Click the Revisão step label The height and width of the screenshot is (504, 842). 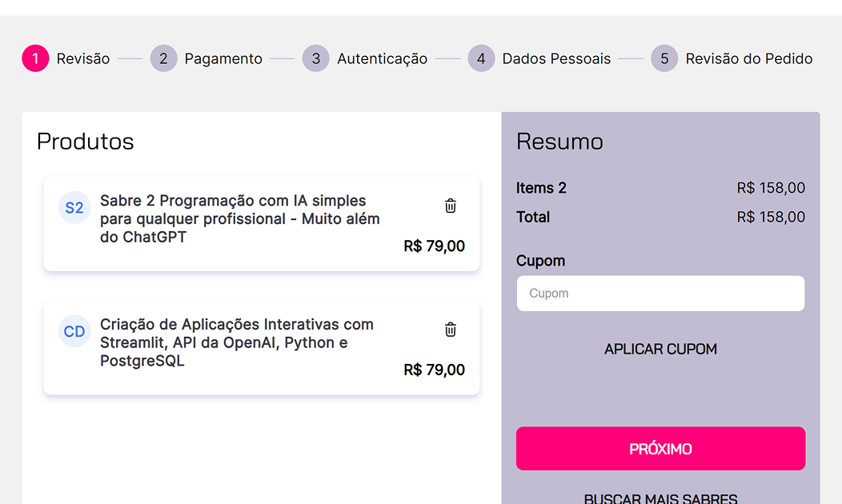[x=83, y=58]
